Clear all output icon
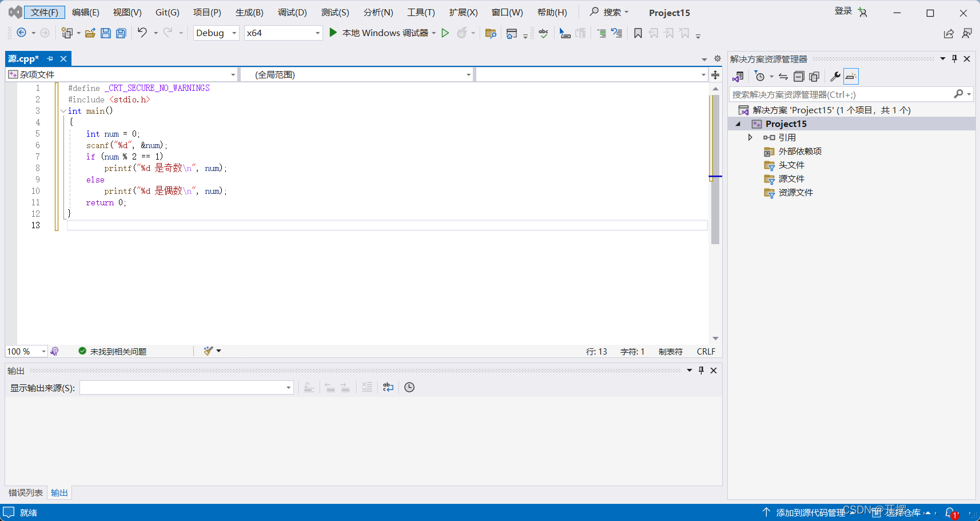 click(x=367, y=387)
